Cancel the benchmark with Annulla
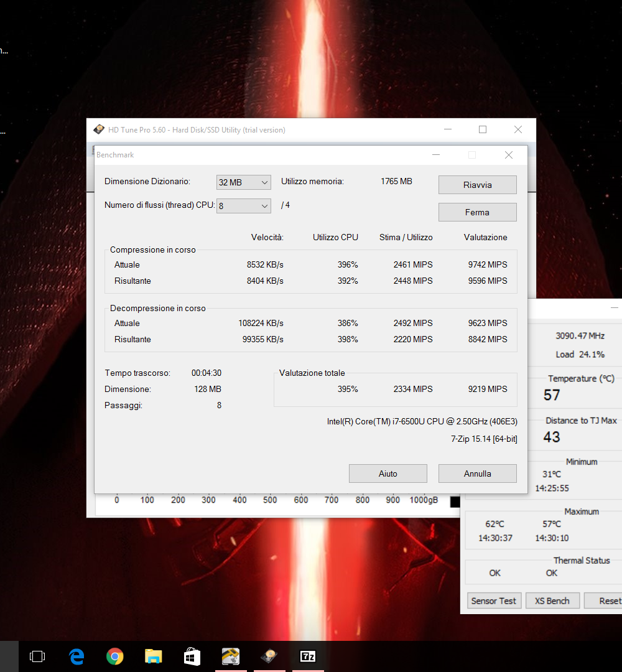The width and height of the screenshot is (622, 672). point(477,474)
